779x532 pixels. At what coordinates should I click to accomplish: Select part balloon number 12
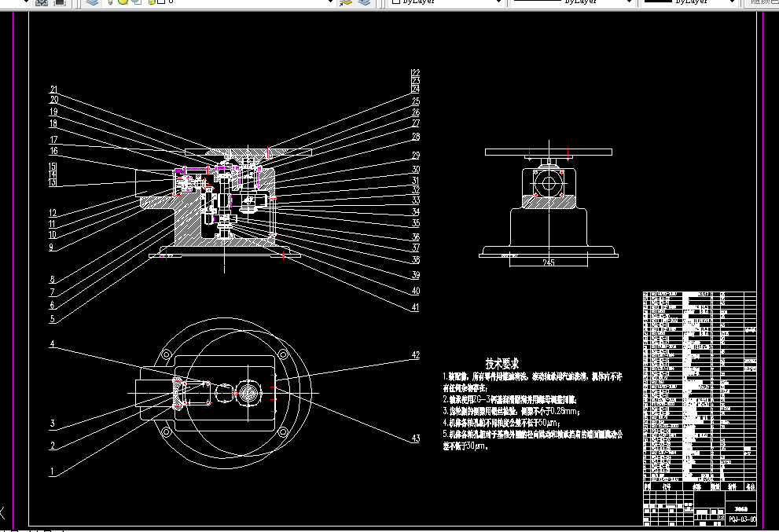53,213
